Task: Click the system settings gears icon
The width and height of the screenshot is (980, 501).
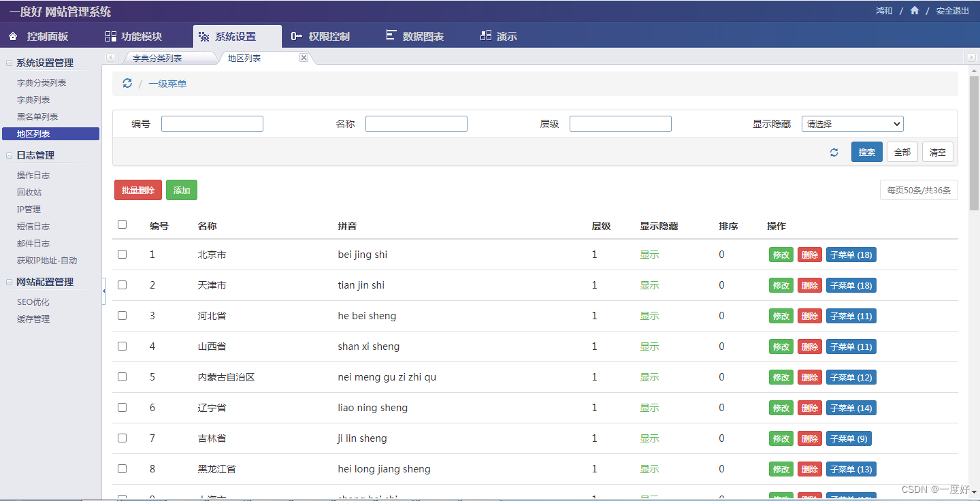Action: (x=203, y=37)
